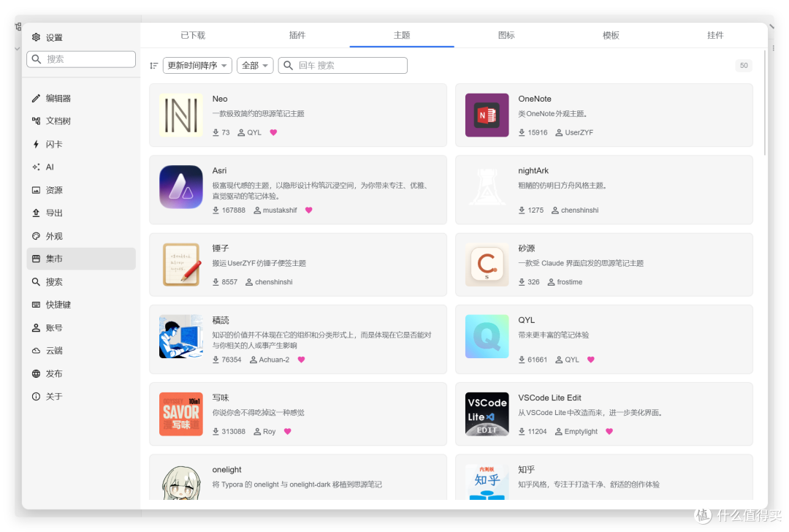789x532 pixels.
Task: Open author chenshinshi on nightArk card
Action: point(575,210)
